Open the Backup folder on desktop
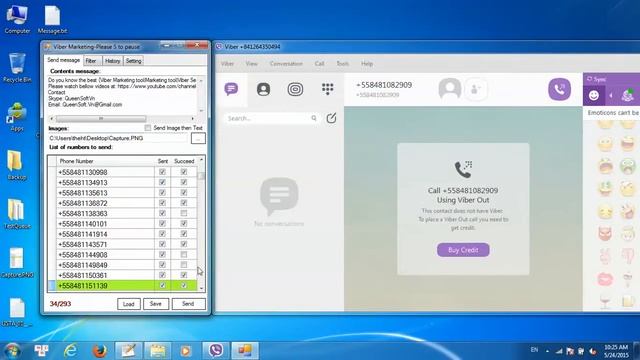This screenshot has width=640, height=360. pos(16,166)
